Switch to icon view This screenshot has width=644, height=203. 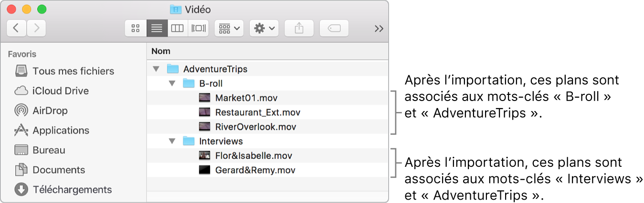pos(136,28)
